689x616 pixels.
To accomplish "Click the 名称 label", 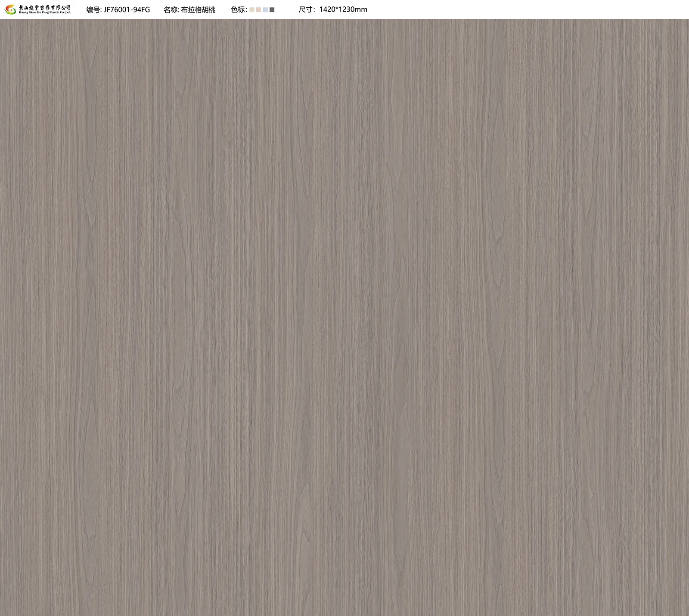I will point(171,9).
